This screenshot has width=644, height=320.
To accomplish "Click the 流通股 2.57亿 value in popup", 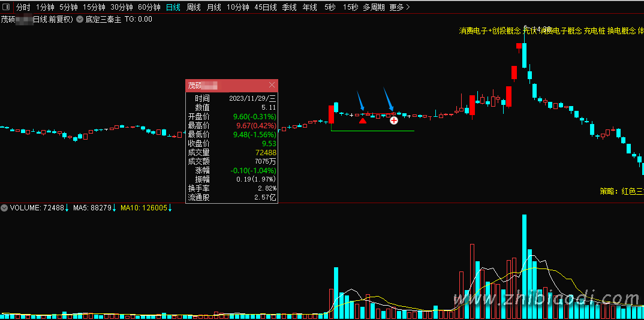I will click(266, 198).
